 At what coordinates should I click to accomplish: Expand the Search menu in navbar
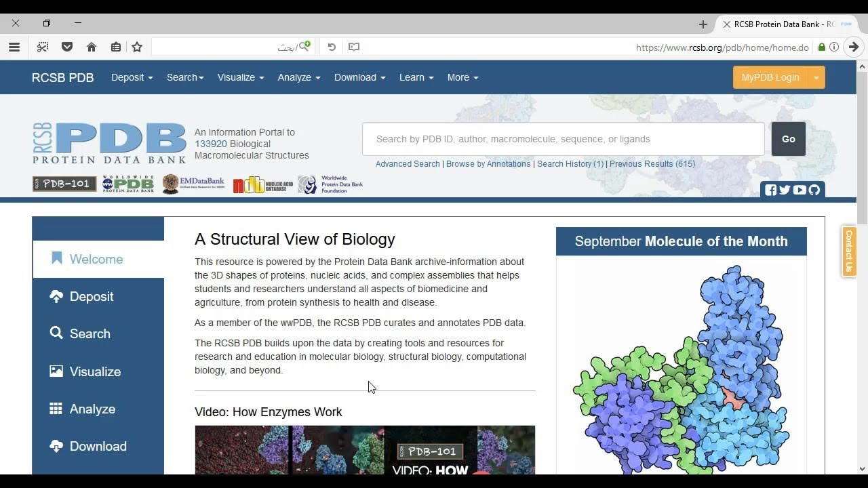pyautogui.click(x=185, y=77)
